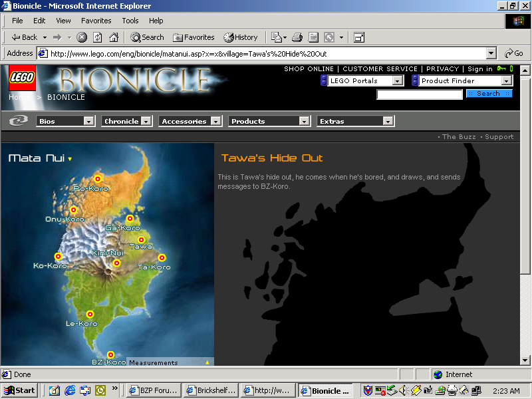Select the BZ-Koro map marker
Screen dimensions: 532x399
point(110,355)
